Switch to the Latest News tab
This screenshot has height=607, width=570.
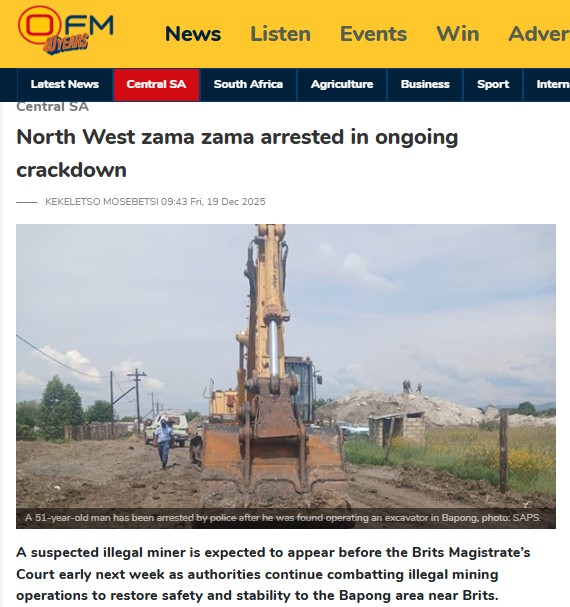(65, 84)
